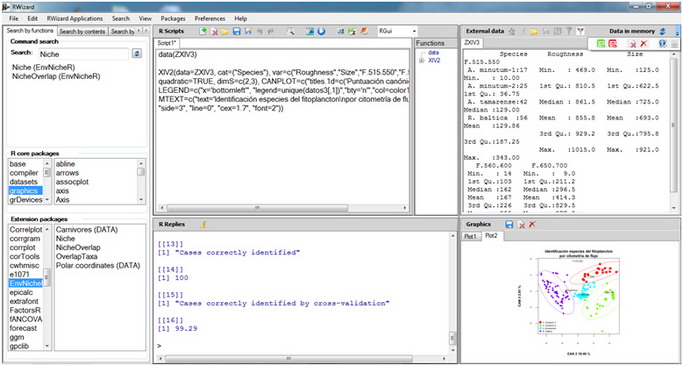683x366 pixels.
Task: Click the Search input field containing Niche
Action: pyautogui.click(x=83, y=54)
